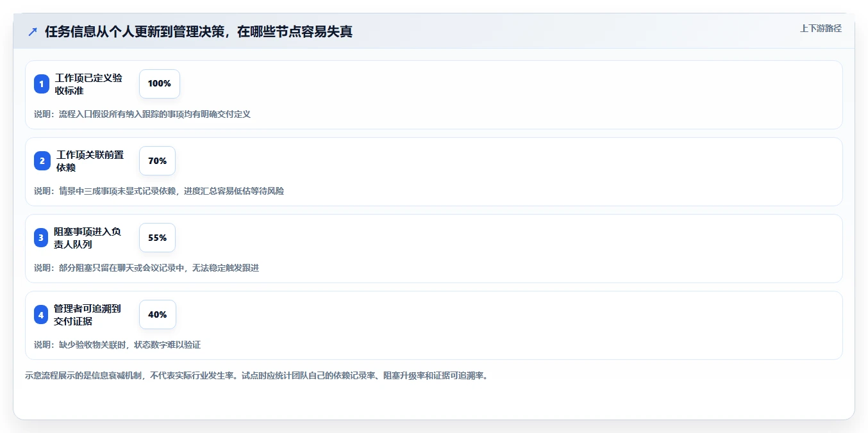Click the 40% value pill
The height and width of the screenshot is (433, 868).
click(158, 315)
